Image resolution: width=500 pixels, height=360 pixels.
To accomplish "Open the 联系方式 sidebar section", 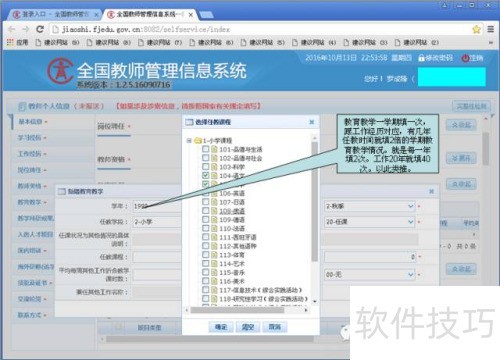I will pyautogui.click(x=30, y=315).
